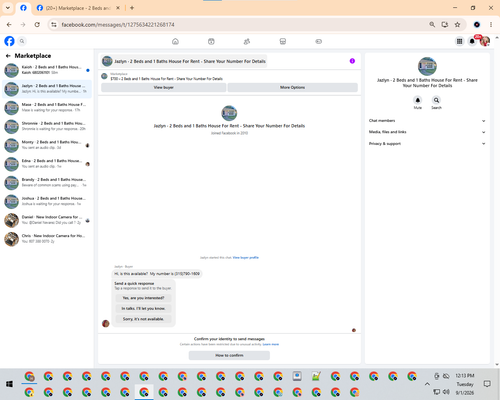
Task: Search in conversation with magnifier icon
Action: pyautogui.click(x=436, y=100)
